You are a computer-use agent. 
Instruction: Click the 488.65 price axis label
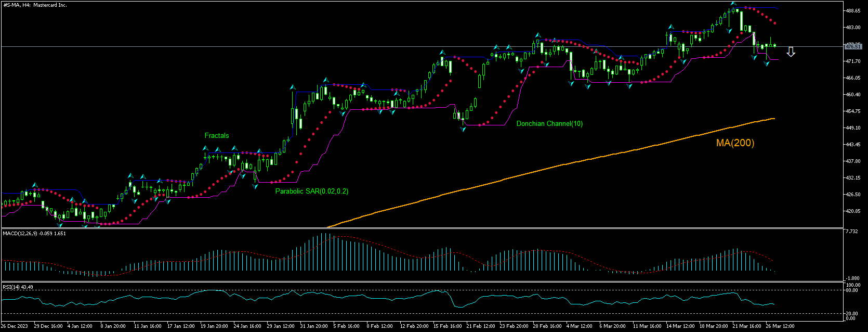point(853,10)
